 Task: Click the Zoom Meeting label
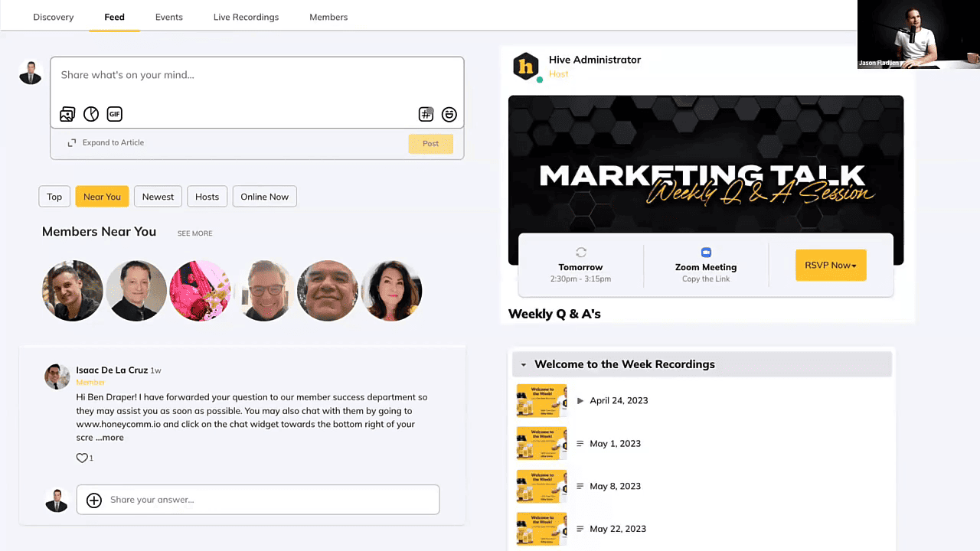[706, 267]
